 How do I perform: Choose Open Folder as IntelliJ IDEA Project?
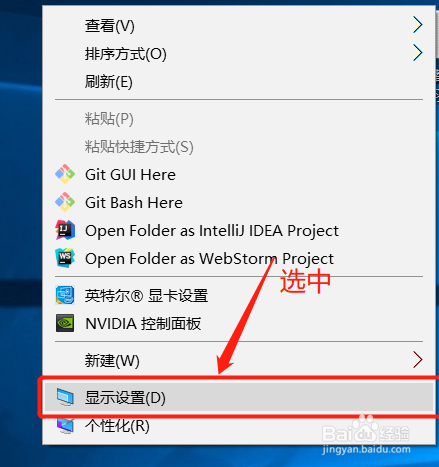(x=239, y=230)
